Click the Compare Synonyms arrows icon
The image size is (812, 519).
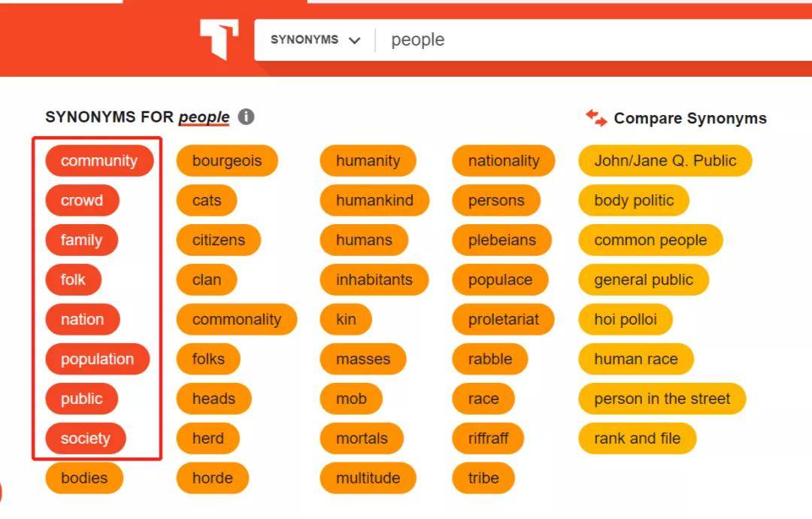point(596,117)
